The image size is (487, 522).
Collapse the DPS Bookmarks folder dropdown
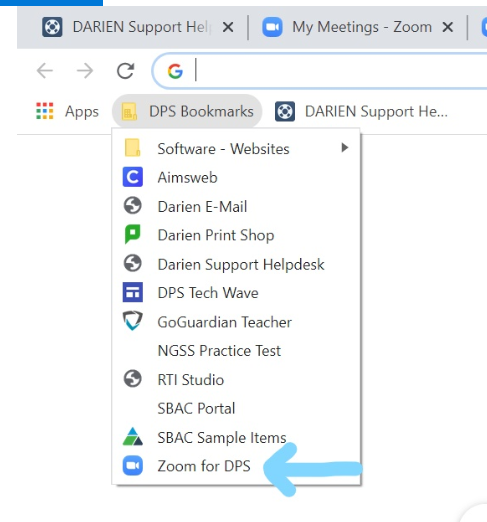click(187, 111)
